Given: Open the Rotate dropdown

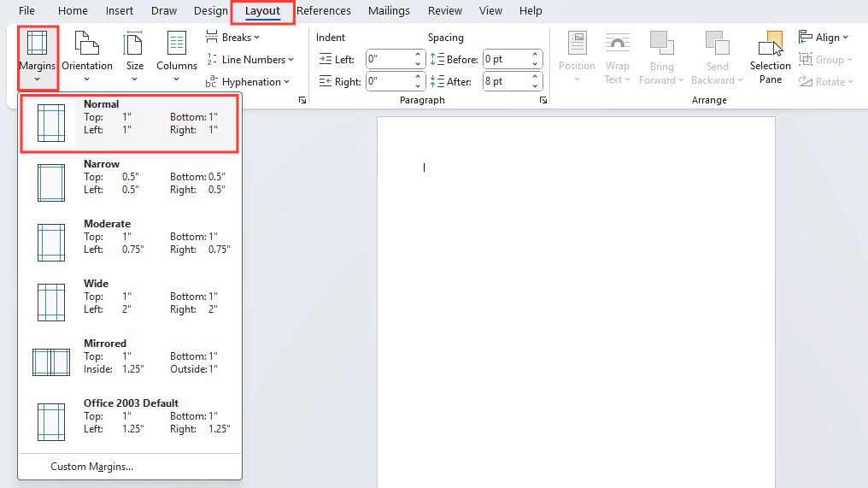Looking at the screenshot, I should pyautogui.click(x=826, y=81).
